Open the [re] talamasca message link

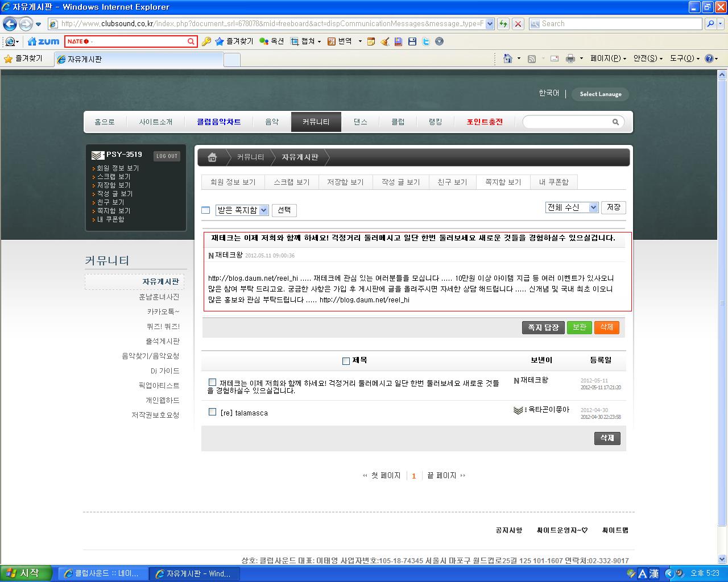(x=244, y=413)
